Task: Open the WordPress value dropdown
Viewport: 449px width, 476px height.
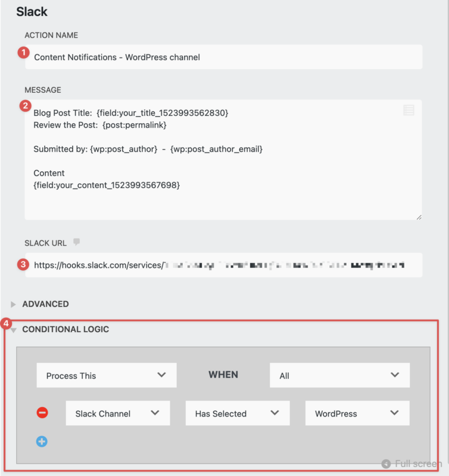Action: [357, 412]
